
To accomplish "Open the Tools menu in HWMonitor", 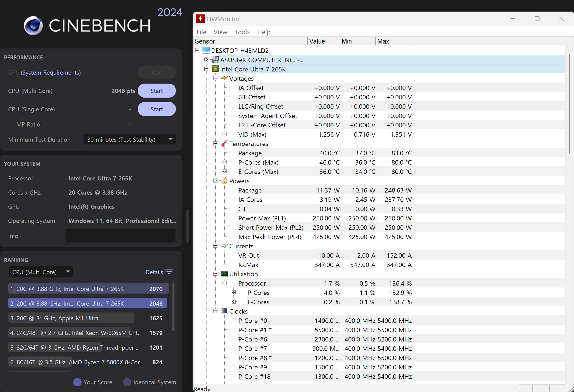I will [242, 32].
